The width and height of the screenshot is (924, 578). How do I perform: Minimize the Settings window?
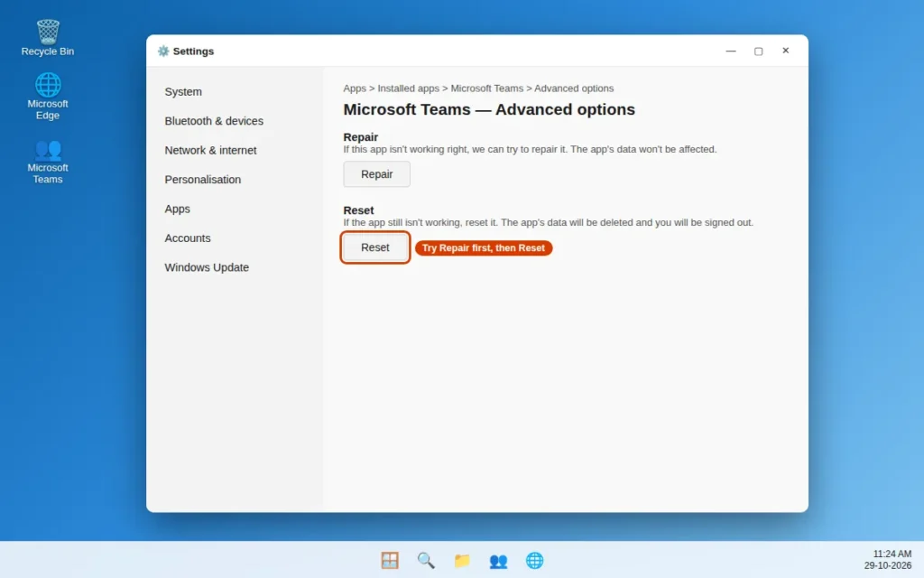click(x=731, y=51)
